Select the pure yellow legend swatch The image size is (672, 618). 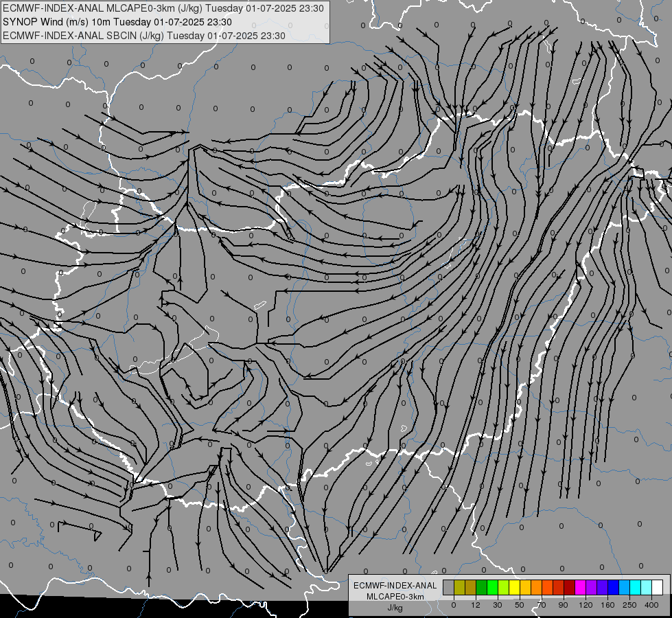coord(515,587)
